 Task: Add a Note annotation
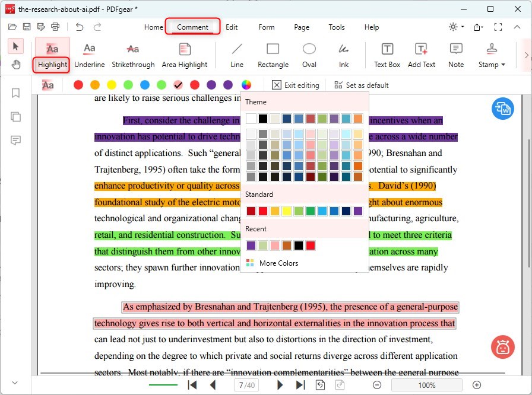coord(456,55)
